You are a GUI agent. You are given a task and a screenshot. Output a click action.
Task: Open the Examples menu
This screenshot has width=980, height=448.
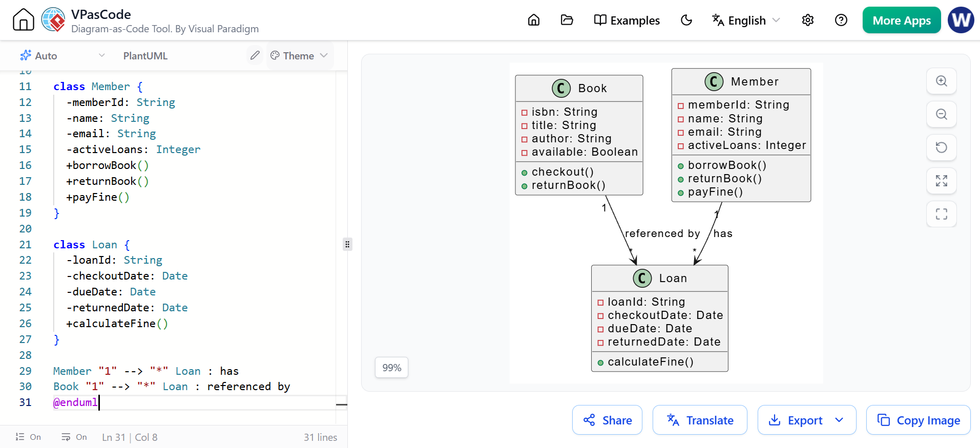point(627,20)
